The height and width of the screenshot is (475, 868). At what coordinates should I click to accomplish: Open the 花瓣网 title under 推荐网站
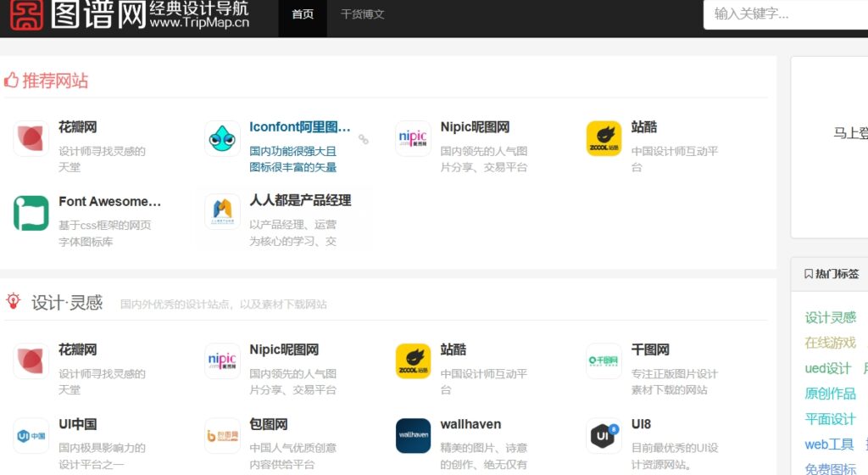pyautogui.click(x=77, y=126)
